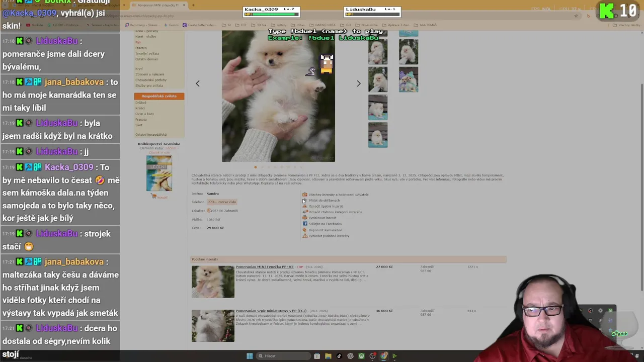Open the Xbox app from the taskbar
This screenshot has width=644, height=362.
[x=361, y=356]
